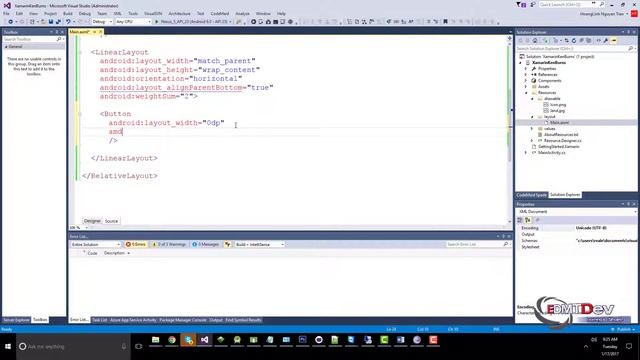Open the Debug configuration dropdown
This screenshot has width=640, height=360.
click(102, 22)
